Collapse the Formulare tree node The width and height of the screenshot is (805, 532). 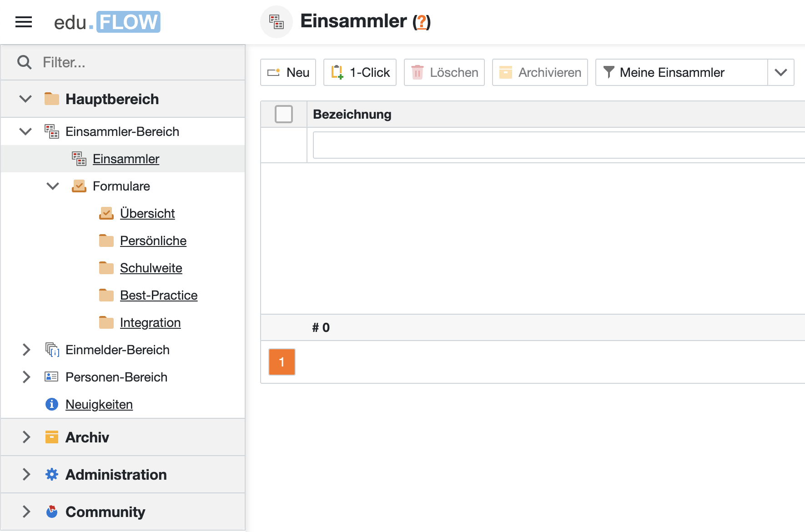[53, 186]
